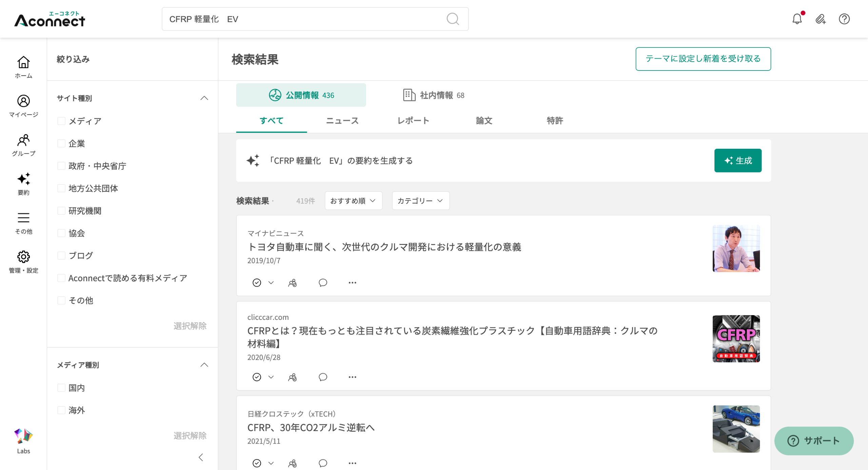Click the search magnifier icon
The image size is (868, 470).
click(x=453, y=19)
